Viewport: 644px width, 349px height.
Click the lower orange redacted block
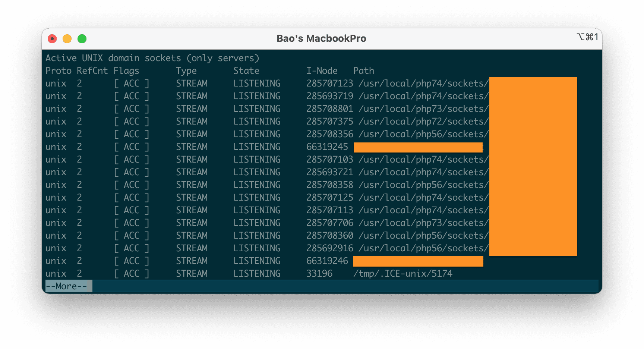coord(418,261)
